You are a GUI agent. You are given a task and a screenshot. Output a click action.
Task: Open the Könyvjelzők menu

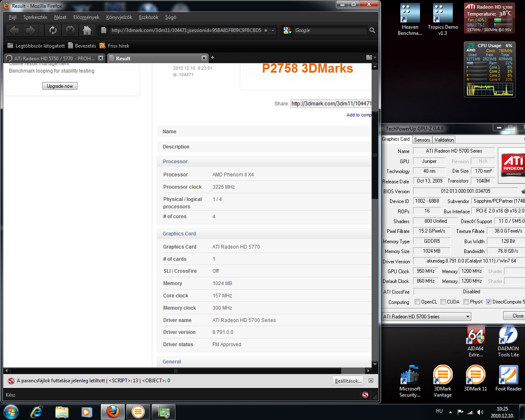(119, 17)
